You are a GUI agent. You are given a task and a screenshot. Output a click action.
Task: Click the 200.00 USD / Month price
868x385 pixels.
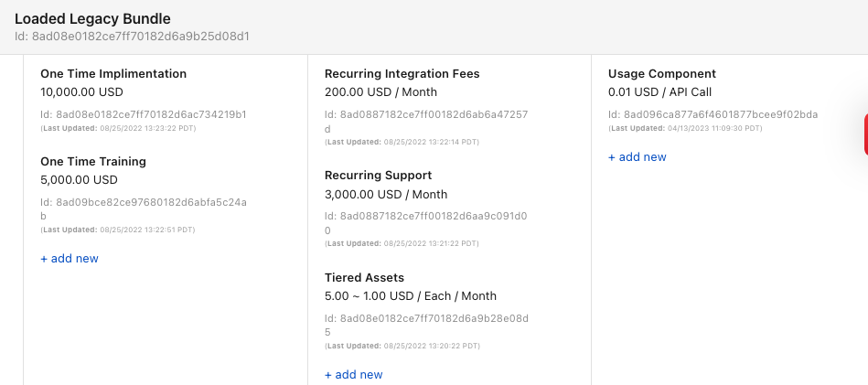pyautogui.click(x=380, y=92)
